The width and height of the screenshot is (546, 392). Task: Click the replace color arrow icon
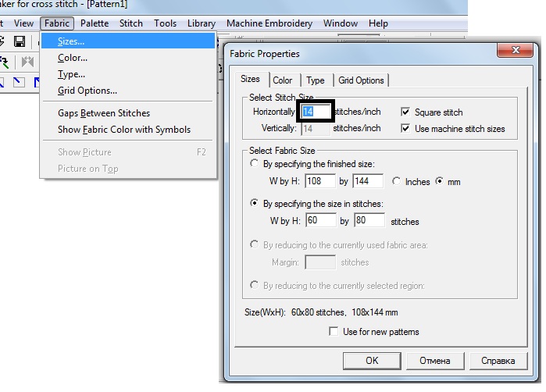click(4, 62)
